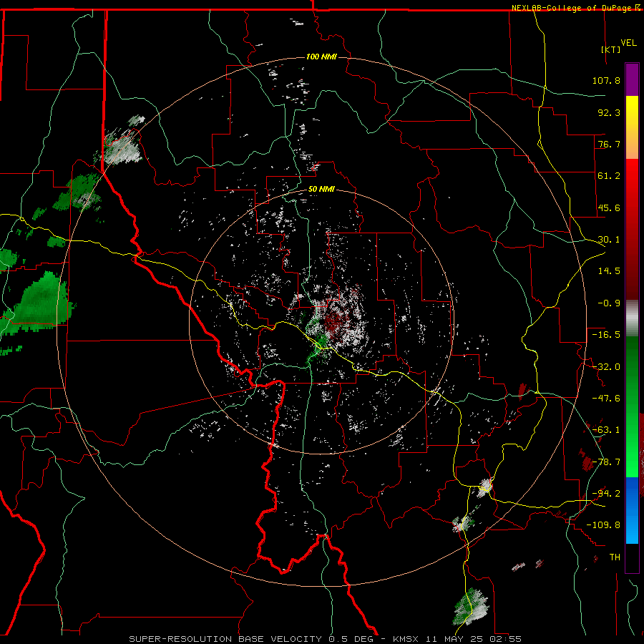Screen dimensions: 644x644
Task: Click the TH label on color scale
Action: pos(615,557)
